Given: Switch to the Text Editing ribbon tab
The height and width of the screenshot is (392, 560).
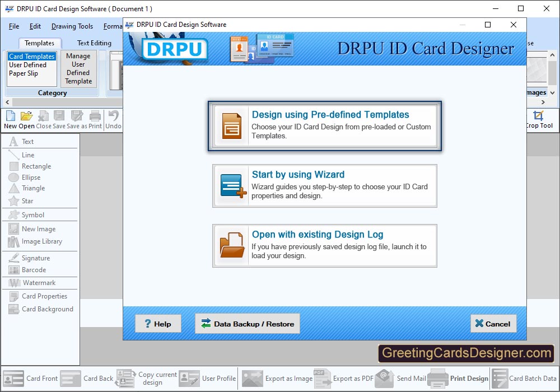Looking at the screenshot, I should pyautogui.click(x=94, y=43).
